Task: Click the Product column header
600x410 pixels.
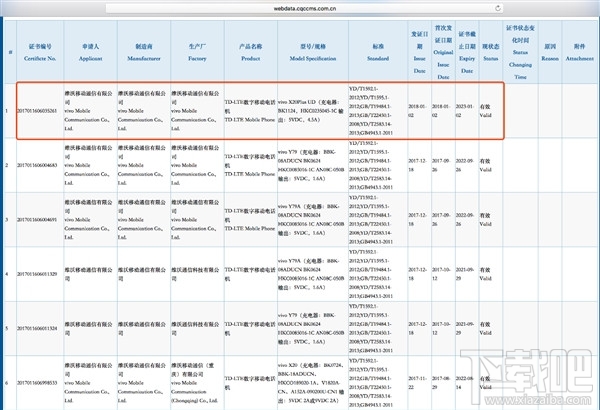Action: click(251, 52)
